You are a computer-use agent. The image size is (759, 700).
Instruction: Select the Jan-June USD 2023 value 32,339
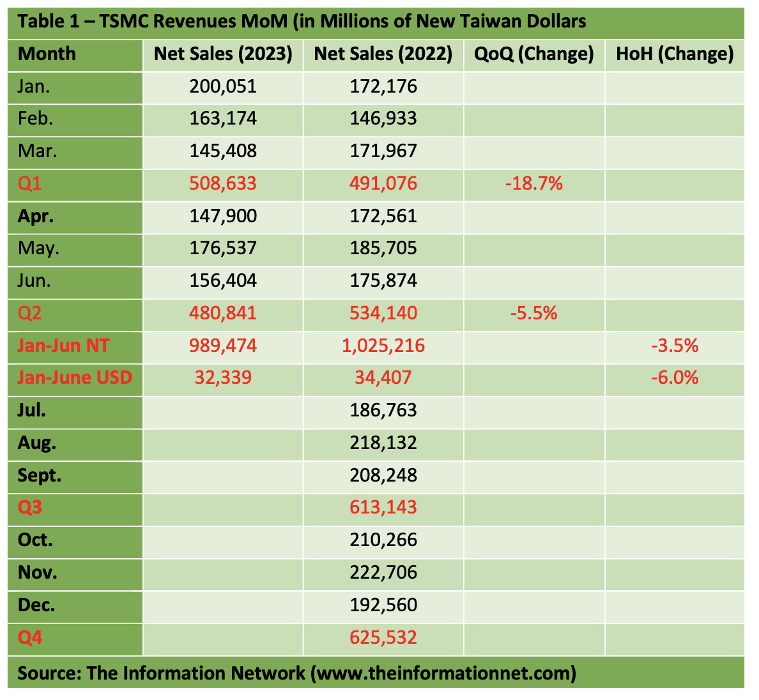click(x=223, y=378)
